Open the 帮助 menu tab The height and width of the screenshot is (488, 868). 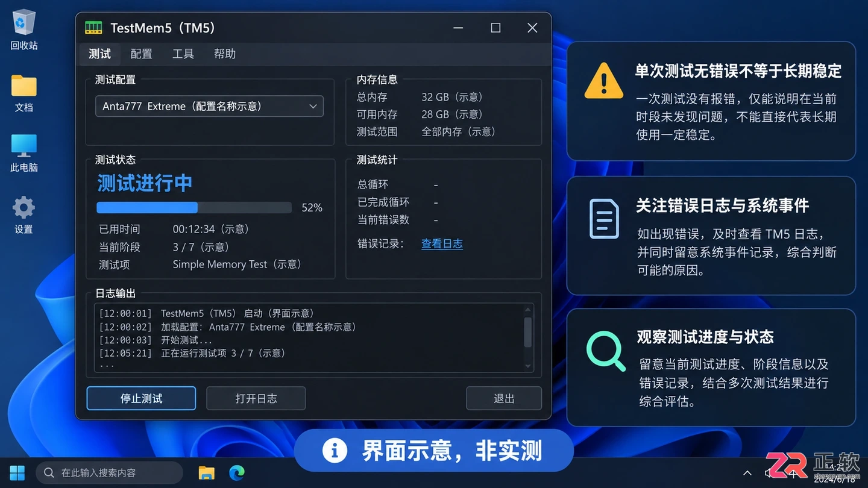[225, 54]
